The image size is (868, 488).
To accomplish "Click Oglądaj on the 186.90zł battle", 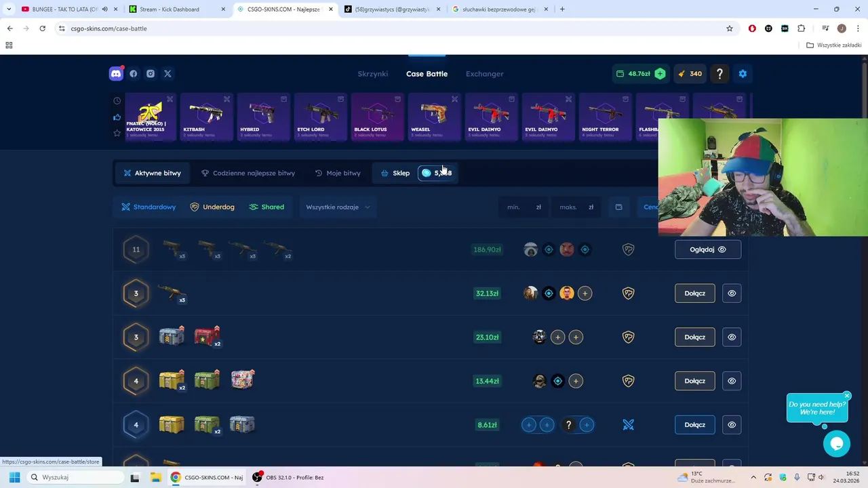I will click(x=708, y=249).
